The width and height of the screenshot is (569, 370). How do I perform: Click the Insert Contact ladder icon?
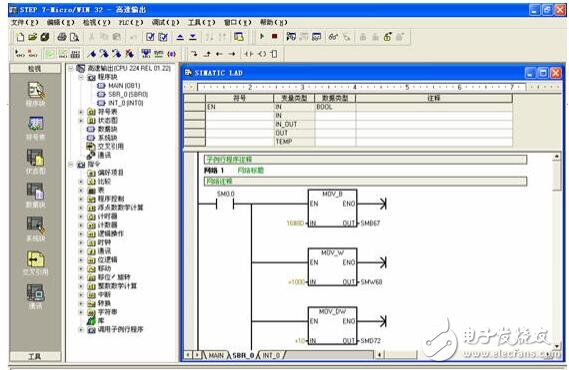click(x=249, y=54)
